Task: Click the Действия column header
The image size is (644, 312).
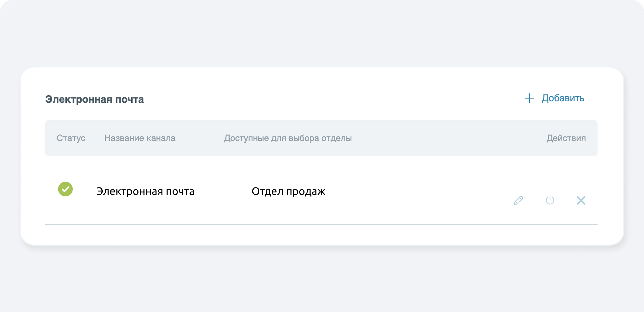Action: tap(566, 138)
